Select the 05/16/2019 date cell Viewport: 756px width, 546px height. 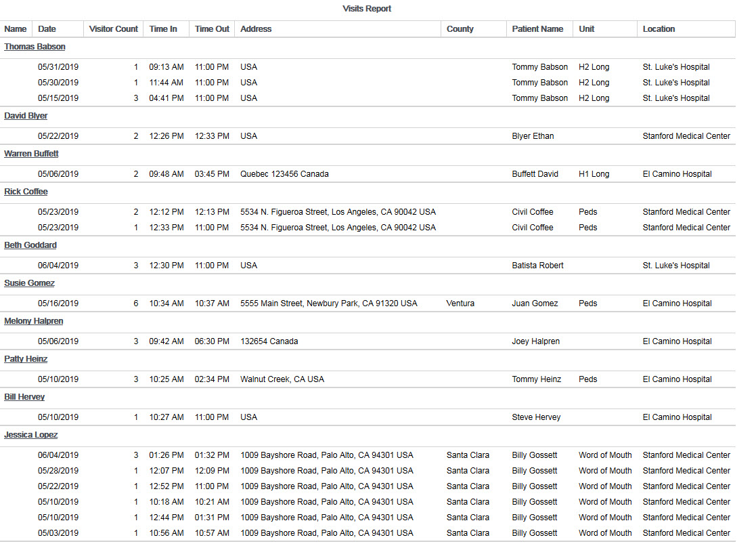58,303
